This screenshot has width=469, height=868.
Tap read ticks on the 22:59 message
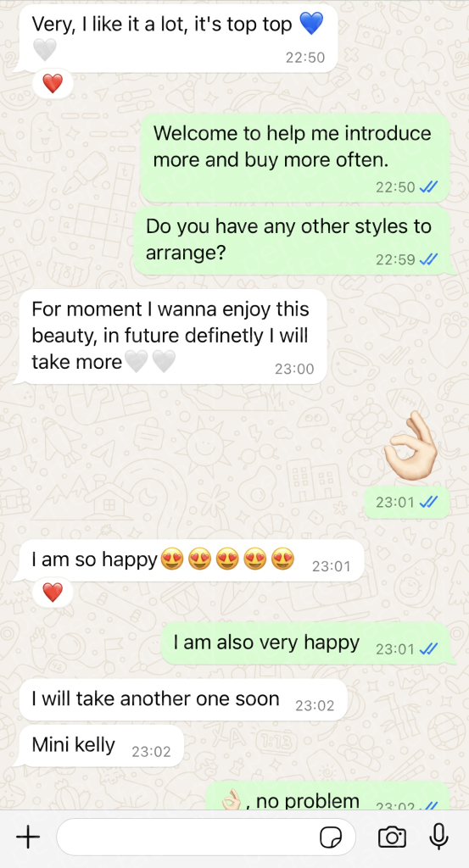pyautogui.click(x=428, y=259)
